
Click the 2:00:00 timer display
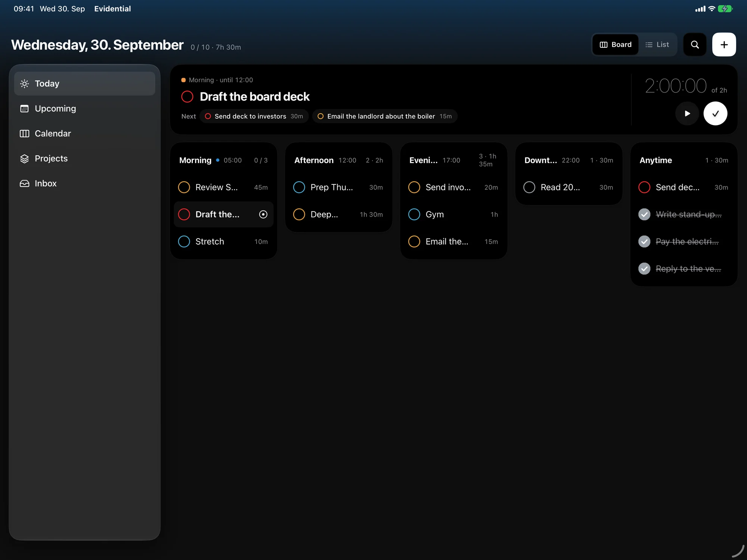(676, 86)
